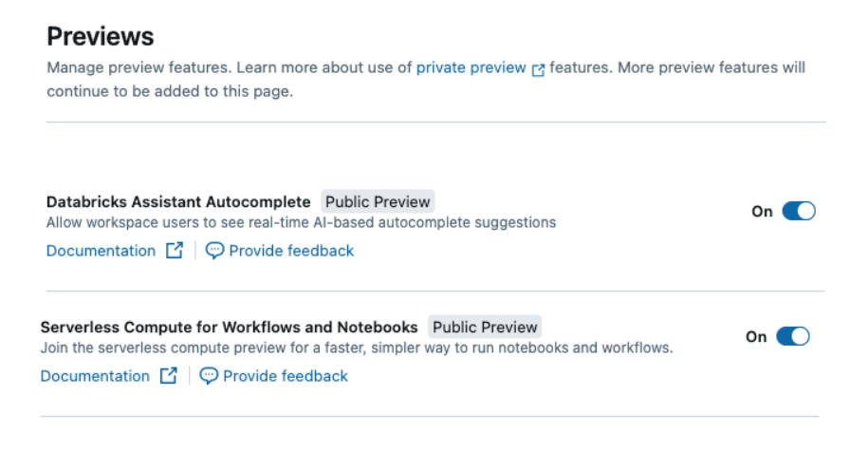This screenshot has height=452, width=868.
Task: Turn off Databricks Assistant Autocomplete toggle
Action: pos(799,211)
